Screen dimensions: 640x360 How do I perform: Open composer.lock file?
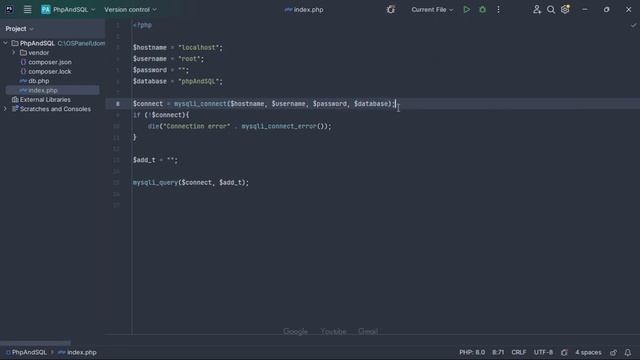tap(49, 71)
